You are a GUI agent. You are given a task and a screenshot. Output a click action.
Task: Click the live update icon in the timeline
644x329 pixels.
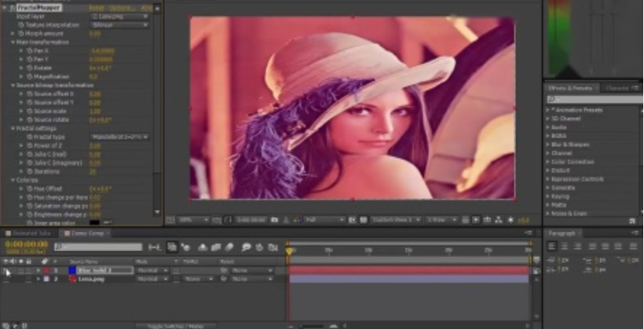coord(172,247)
